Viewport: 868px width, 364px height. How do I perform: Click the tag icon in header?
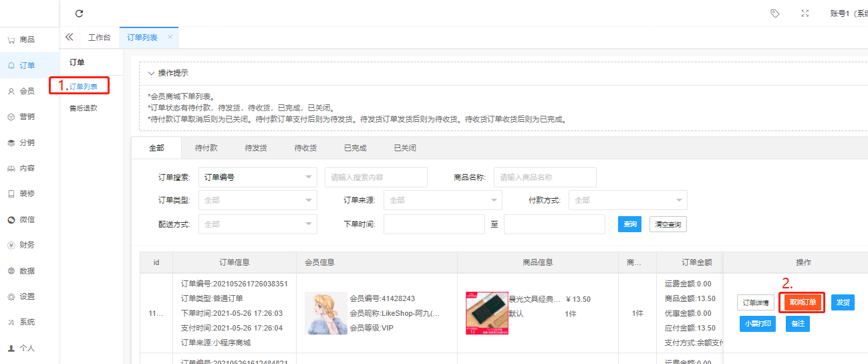click(774, 13)
